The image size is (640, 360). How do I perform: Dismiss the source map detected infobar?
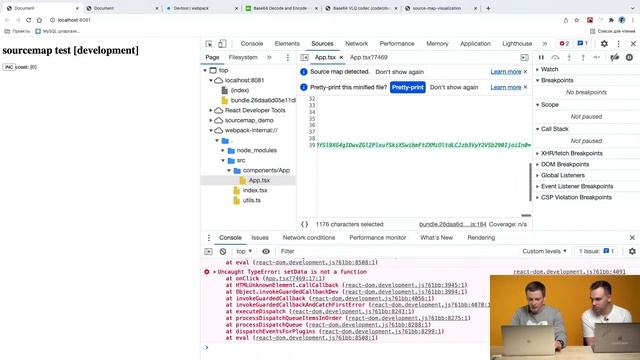[x=526, y=72]
